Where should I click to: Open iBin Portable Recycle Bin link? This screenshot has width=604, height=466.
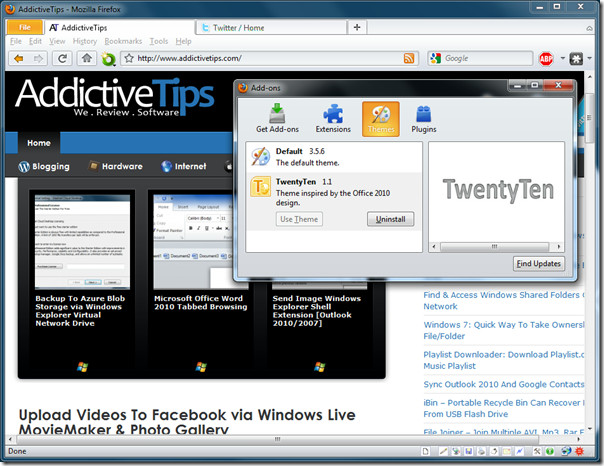[503, 408]
